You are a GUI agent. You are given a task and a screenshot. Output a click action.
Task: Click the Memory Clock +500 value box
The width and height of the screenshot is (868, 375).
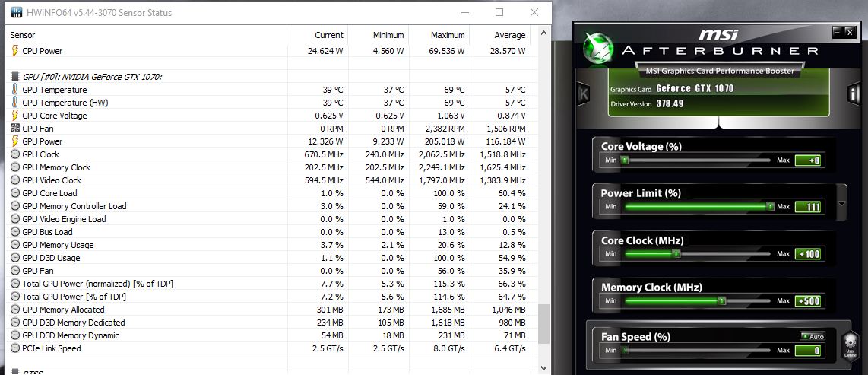(x=809, y=301)
